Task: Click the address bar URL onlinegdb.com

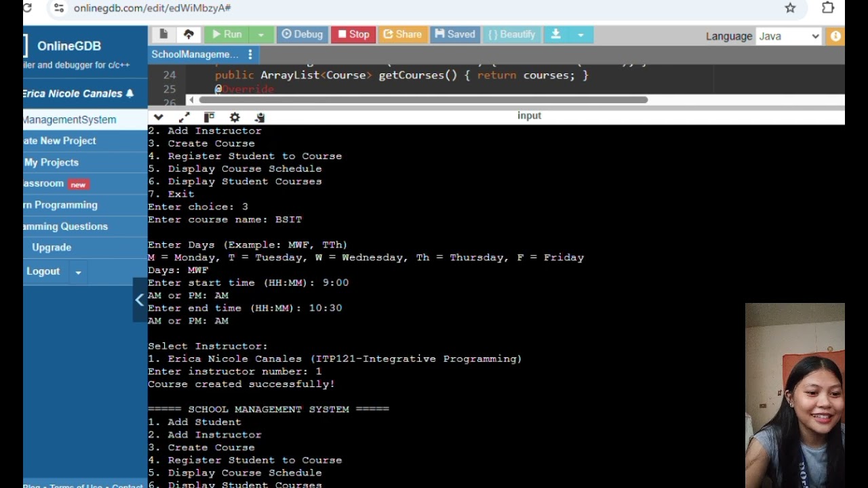Action: point(152,8)
